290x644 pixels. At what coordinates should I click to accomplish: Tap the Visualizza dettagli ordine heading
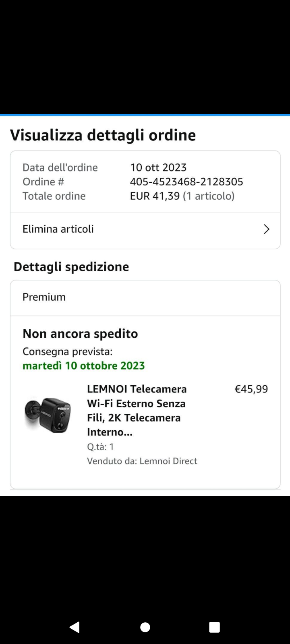pyautogui.click(x=103, y=135)
